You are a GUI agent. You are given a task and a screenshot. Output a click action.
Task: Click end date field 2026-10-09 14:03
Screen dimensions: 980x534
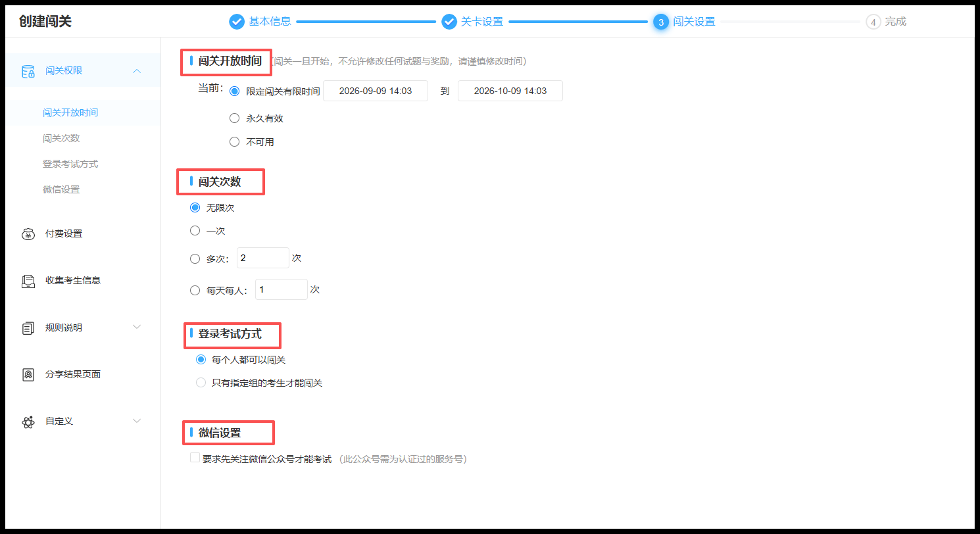(510, 91)
